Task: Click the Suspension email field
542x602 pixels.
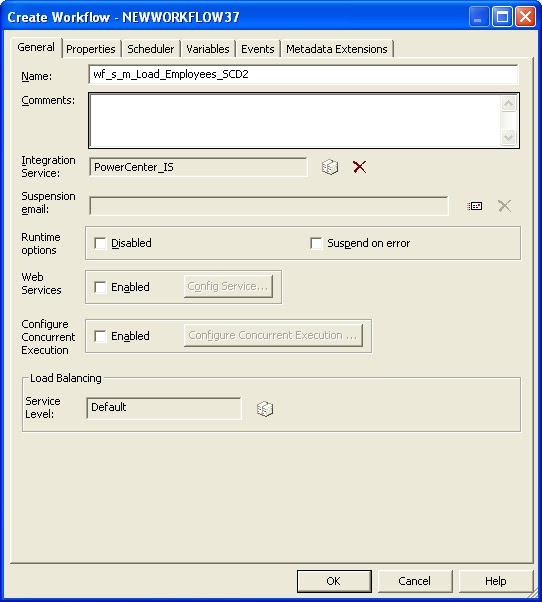Action: pyautogui.click(x=269, y=206)
